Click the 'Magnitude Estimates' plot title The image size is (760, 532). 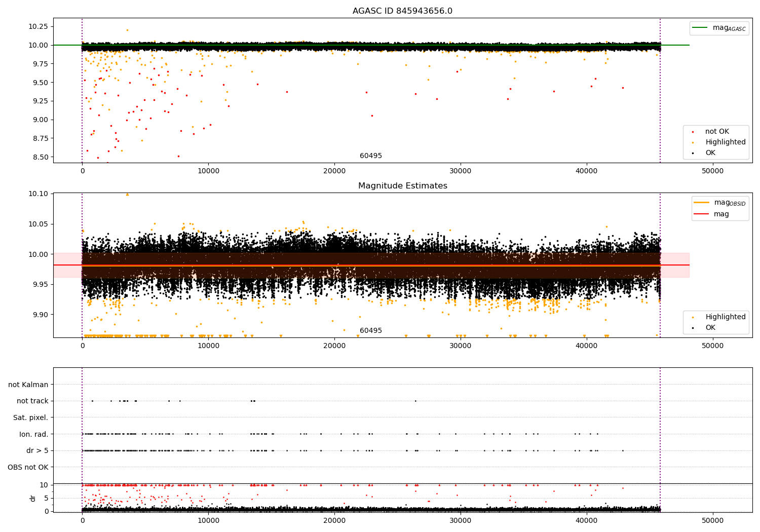[402, 186]
